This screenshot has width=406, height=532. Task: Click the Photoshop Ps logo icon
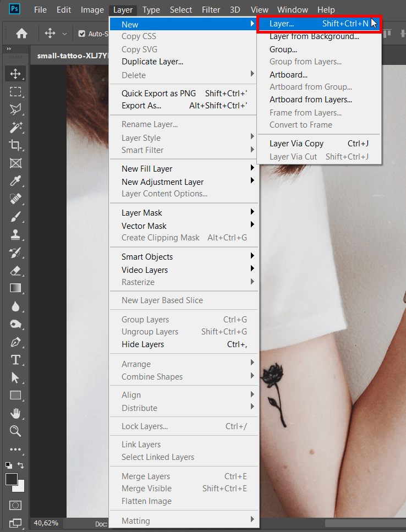click(x=15, y=9)
